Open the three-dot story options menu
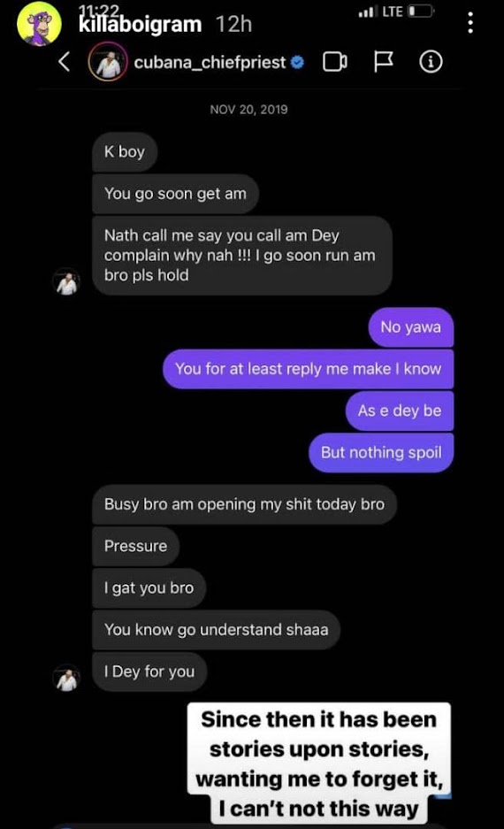The height and width of the screenshot is (829, 504). tap(470, 24)
